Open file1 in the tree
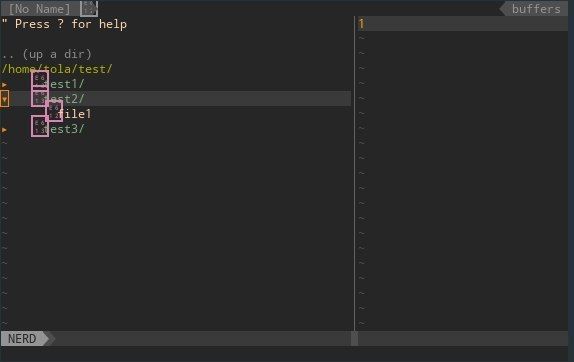The width and height of the screenshot is (574, 362). pyautogui.click(x=75, y=114)
